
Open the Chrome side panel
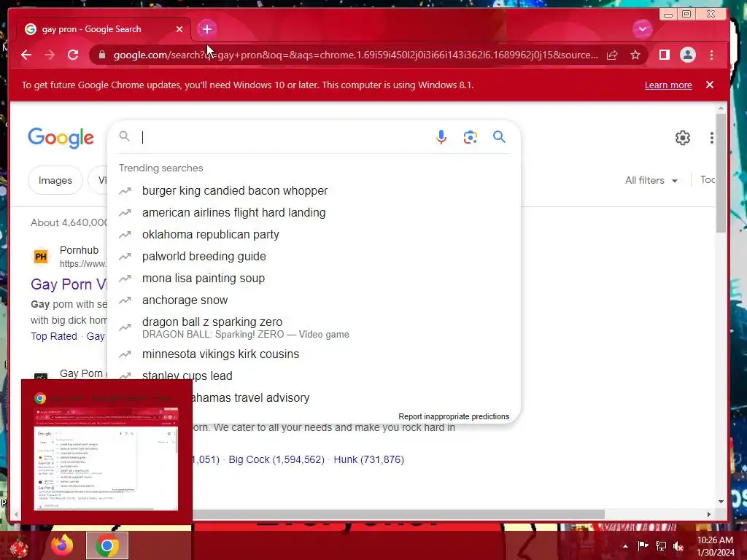click(x=664, y=55)
